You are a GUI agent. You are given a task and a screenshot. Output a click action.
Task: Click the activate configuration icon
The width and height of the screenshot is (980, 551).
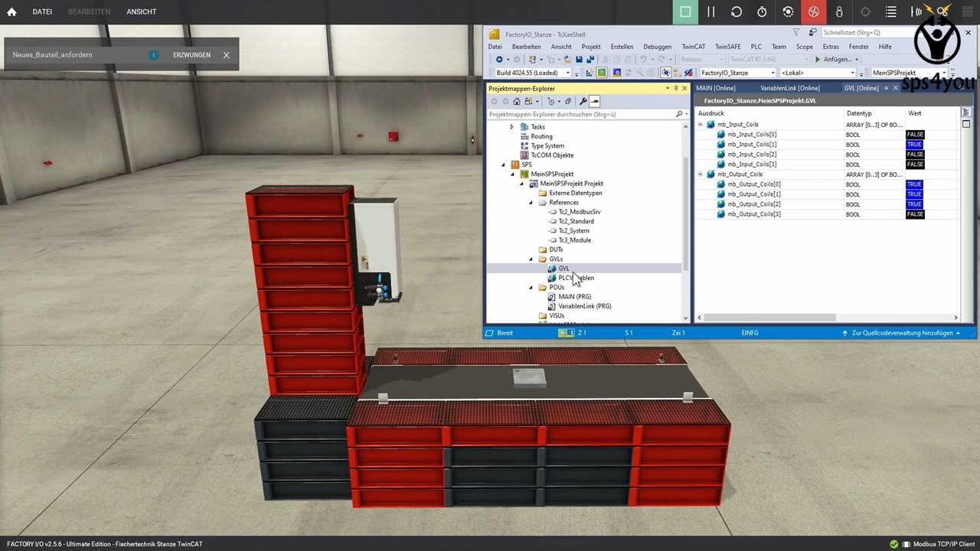(x=589, y=73)
